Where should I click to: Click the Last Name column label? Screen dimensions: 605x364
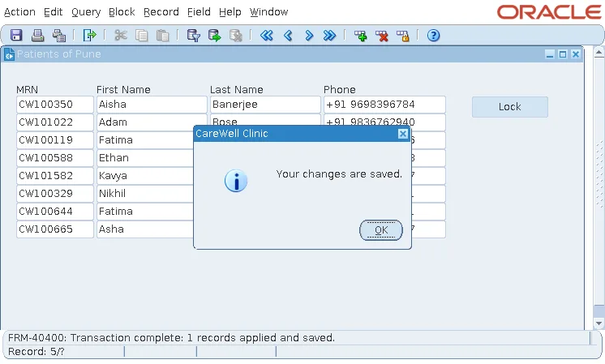pyautogui.click(x=237, y=90)
